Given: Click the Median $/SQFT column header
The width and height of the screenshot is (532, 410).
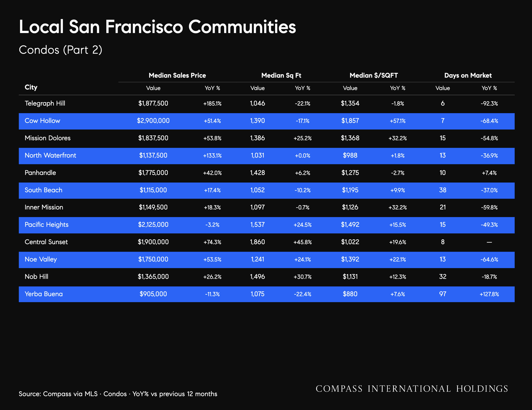Looking at the screenshot, I should [374, 76].
